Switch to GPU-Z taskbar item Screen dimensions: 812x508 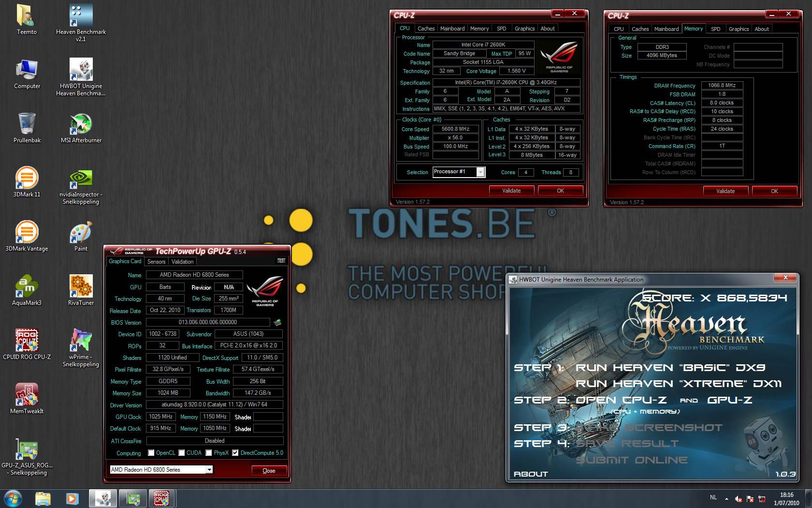(x=132, y=498)
